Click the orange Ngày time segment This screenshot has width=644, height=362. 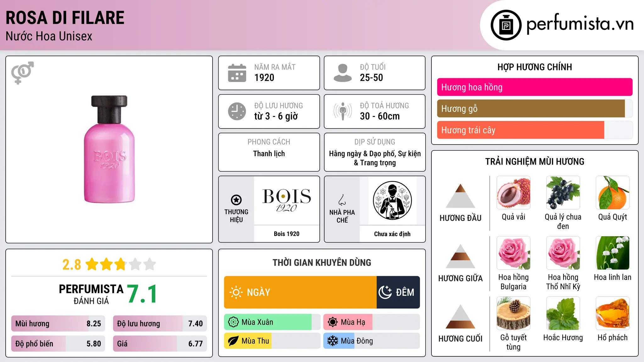click(x=300, y=292)
